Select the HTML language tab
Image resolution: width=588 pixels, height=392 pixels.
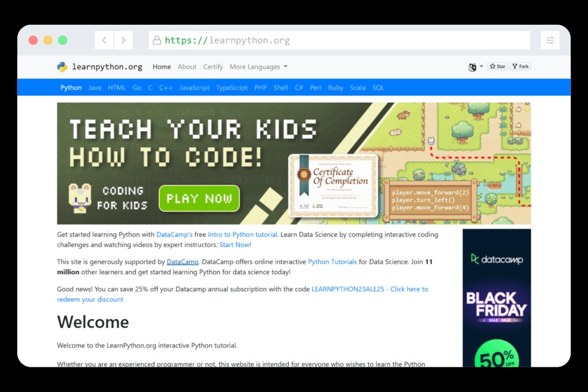pyautogui.click(x=117, y=88)
